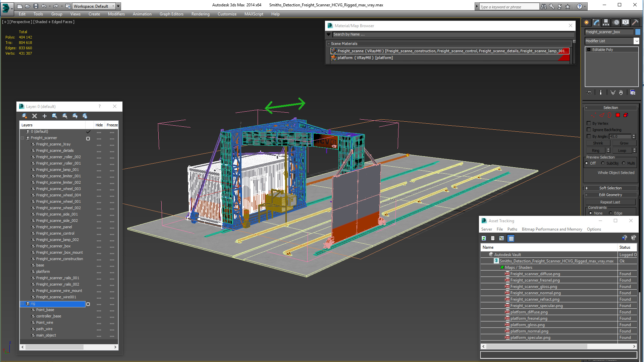Open the Modifier List dropdown
This screenshot has width=644, height=362.
click(636, 41)
